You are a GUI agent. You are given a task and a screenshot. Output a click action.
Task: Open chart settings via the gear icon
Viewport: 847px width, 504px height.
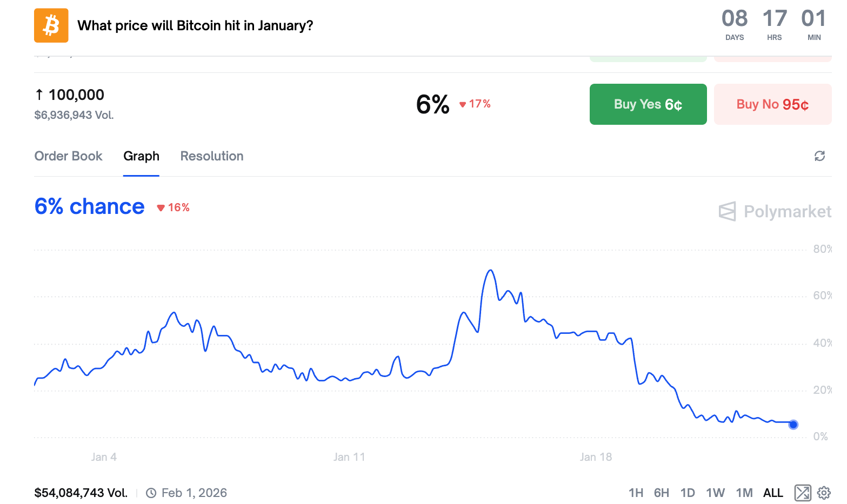tap(824, 493)
